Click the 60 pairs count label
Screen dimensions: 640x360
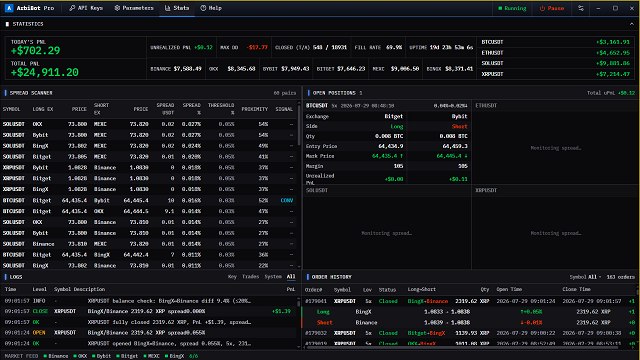(x=285, y=93)
